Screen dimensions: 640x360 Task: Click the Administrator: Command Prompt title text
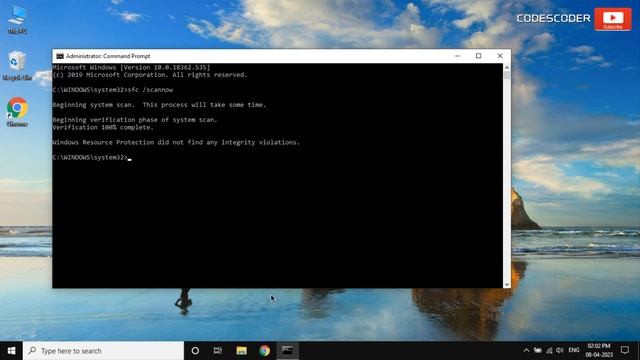click(108, 56)
